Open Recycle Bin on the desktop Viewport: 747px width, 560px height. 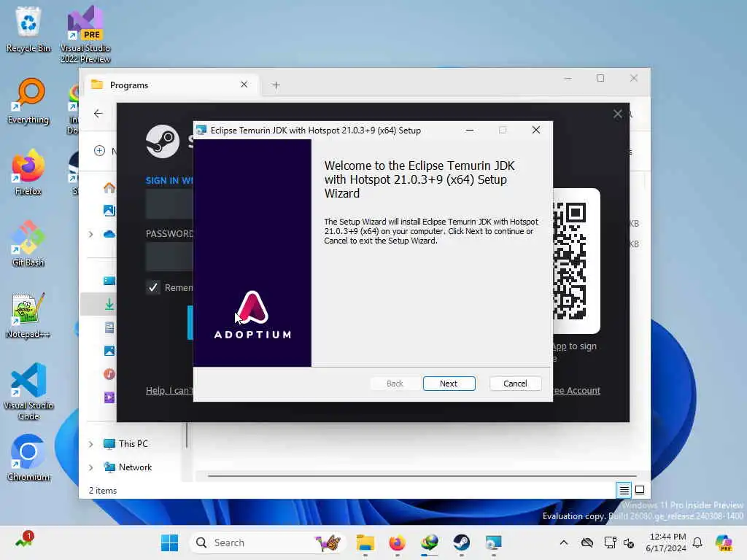28,29
